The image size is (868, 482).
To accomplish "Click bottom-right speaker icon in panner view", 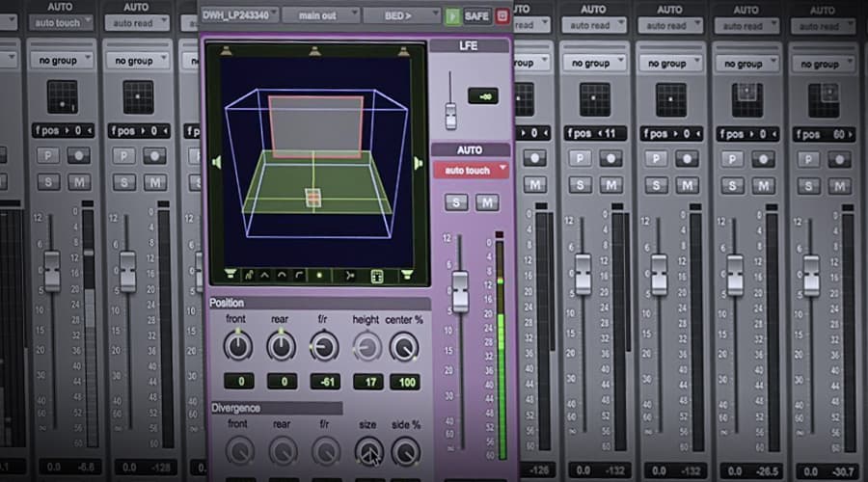I will point(407,275).
